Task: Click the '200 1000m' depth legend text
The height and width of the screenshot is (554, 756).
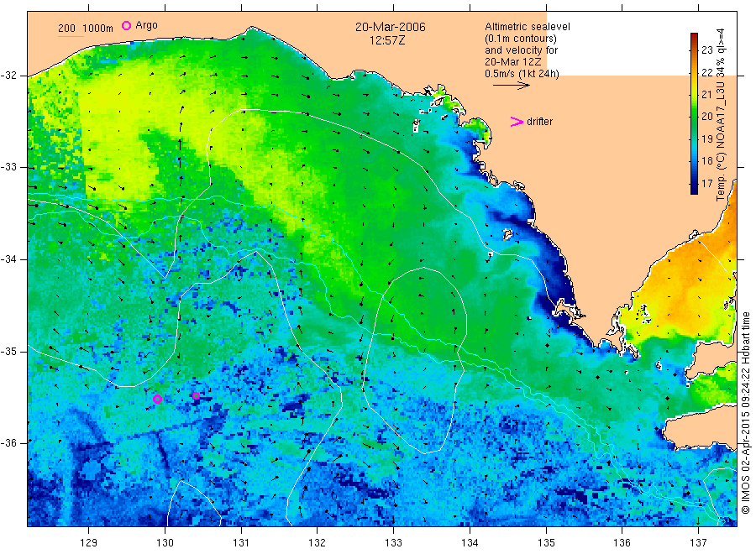Action: [x=86, y=29]
